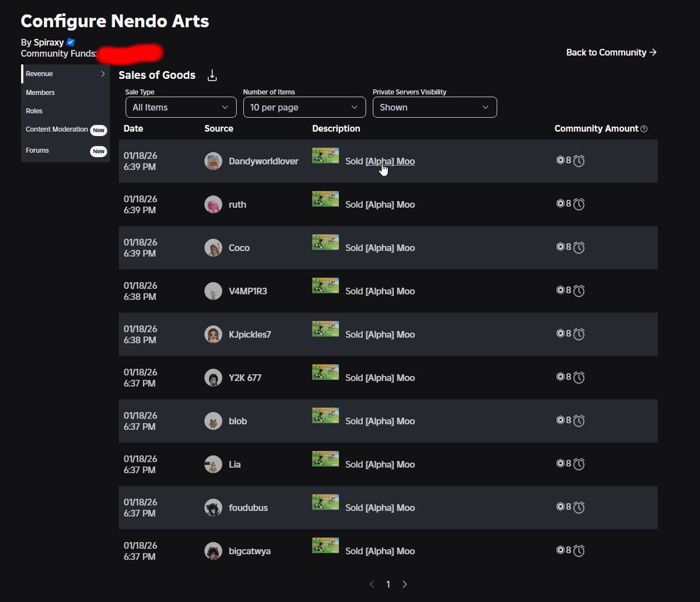Click the pending clock icon in Dandyworldlover's row
This screenshot has height=602, width=700.
[579, 161]
